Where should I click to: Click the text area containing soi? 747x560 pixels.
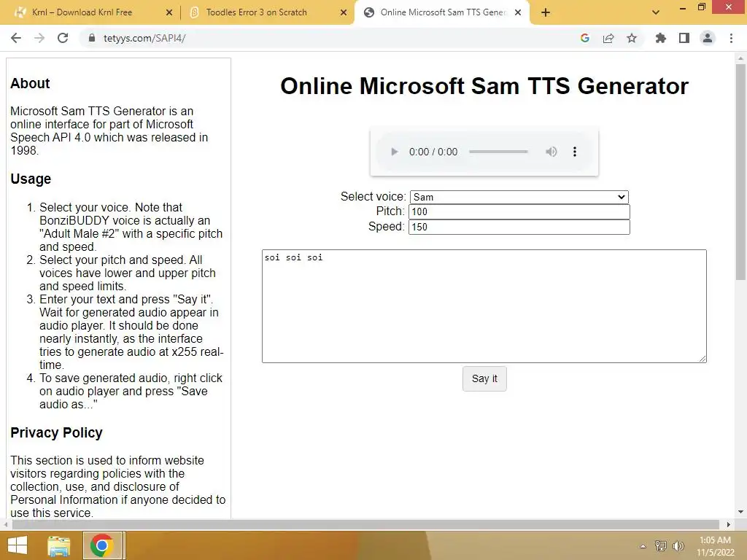pyautogui.click(x=484, y=306)
